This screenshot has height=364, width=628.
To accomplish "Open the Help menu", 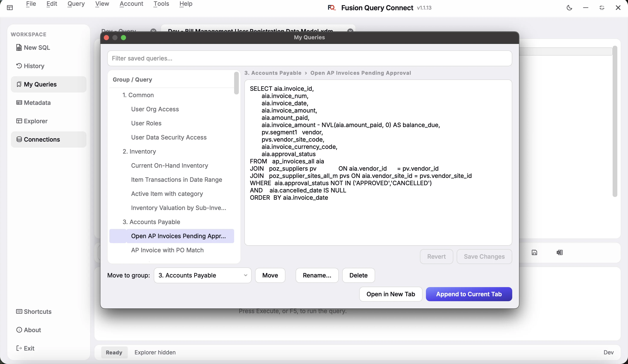I will [186, 4].
